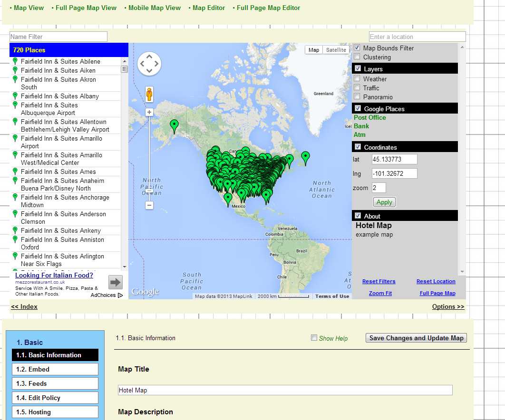Click the Reset Filters link
Screen dimensions: 505x420
(379, 281)
